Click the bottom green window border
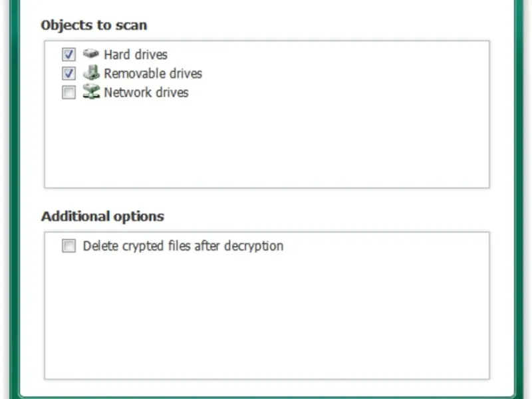The width and height of the screenshot is (532, 399). click(x=266, y=396)
